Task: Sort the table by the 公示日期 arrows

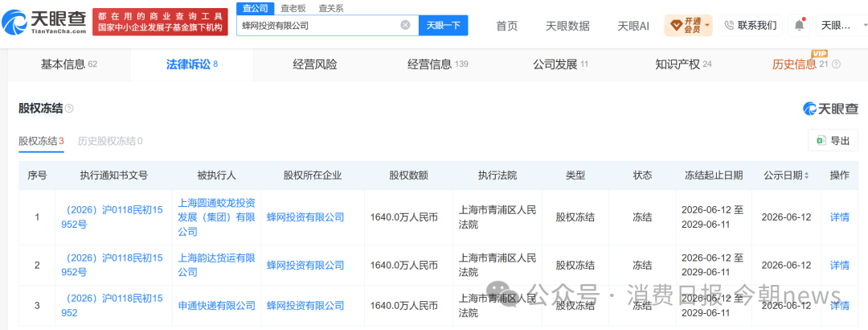Action: pyautogui.click(x=806, y=175)
